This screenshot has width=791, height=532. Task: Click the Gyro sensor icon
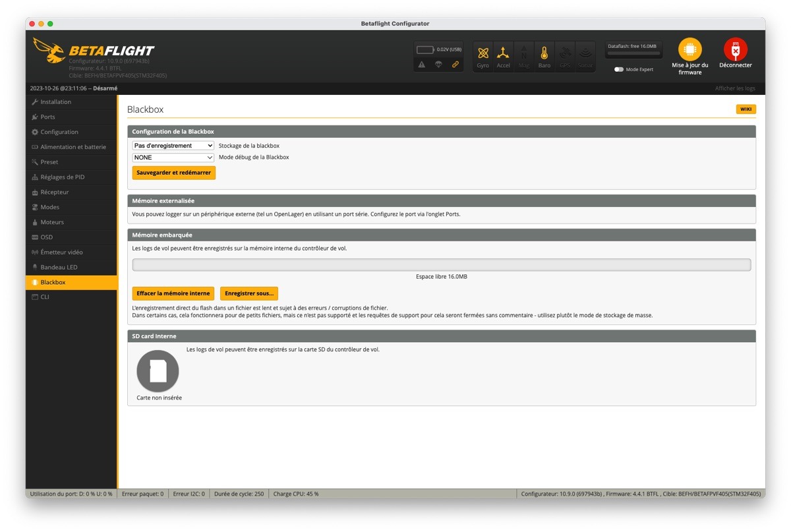point(483,57)
